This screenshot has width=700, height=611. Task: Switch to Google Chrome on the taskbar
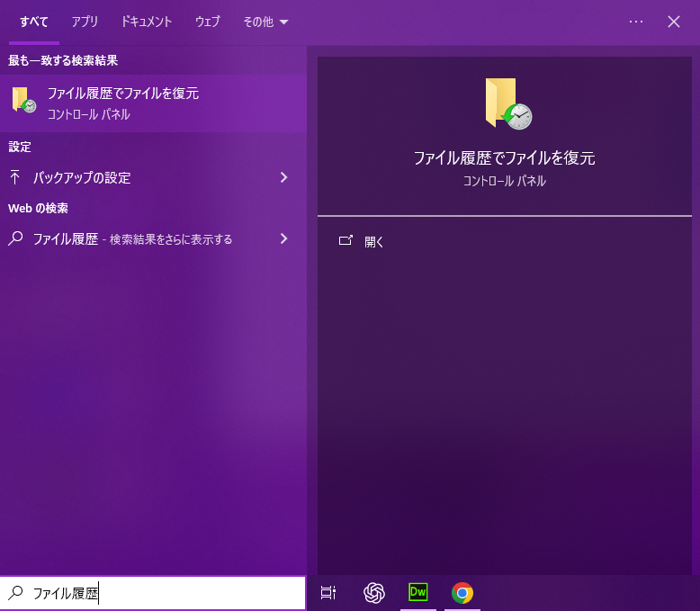(x=462, y=593)
